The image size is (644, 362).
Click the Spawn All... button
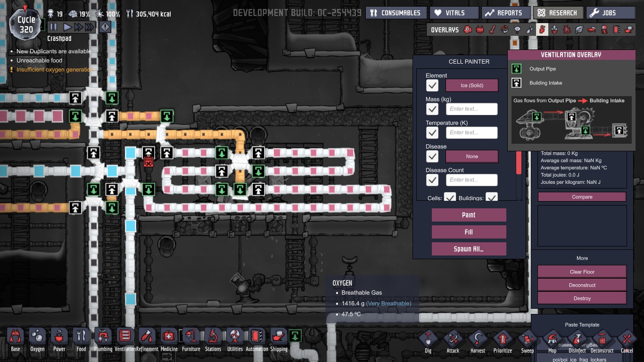(x=469, y=249)
